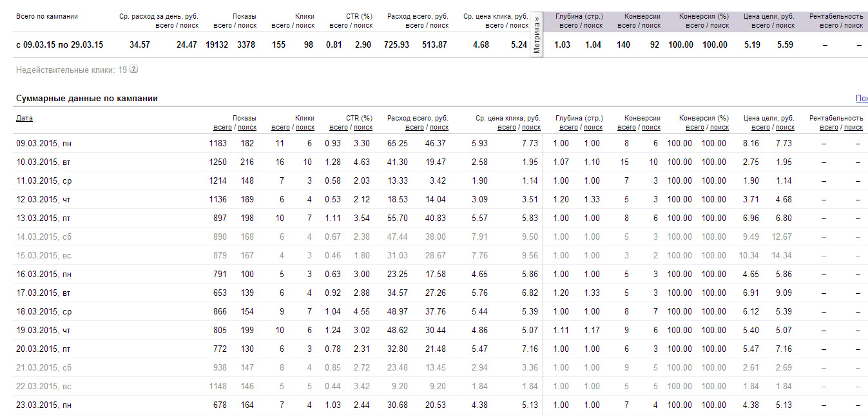868x415 pixels.
Task: Sort by Показы поиск in the daily table
Action: pyautogui.click(x=247, y=128)
